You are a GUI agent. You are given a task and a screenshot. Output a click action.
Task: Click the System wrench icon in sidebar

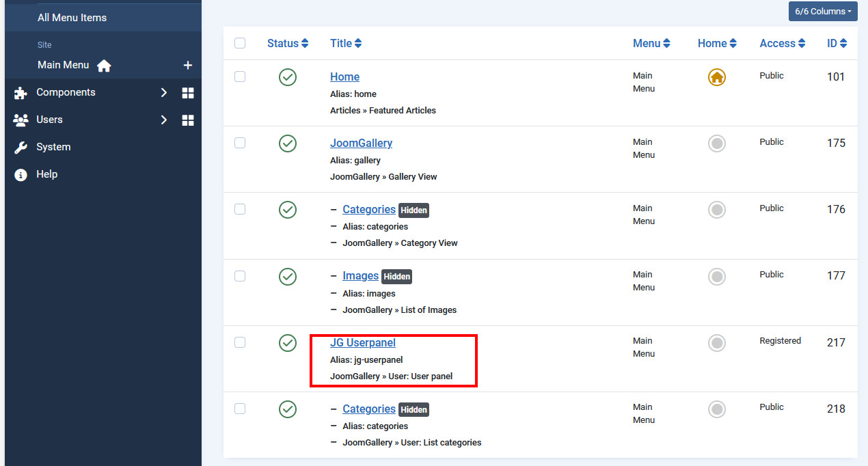click(x=21, y=148)
